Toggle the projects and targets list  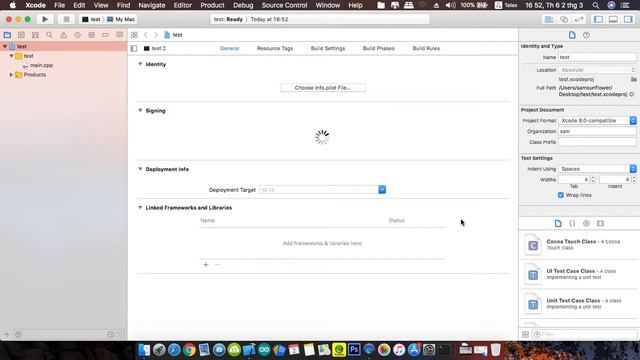[x=134, y=48]
